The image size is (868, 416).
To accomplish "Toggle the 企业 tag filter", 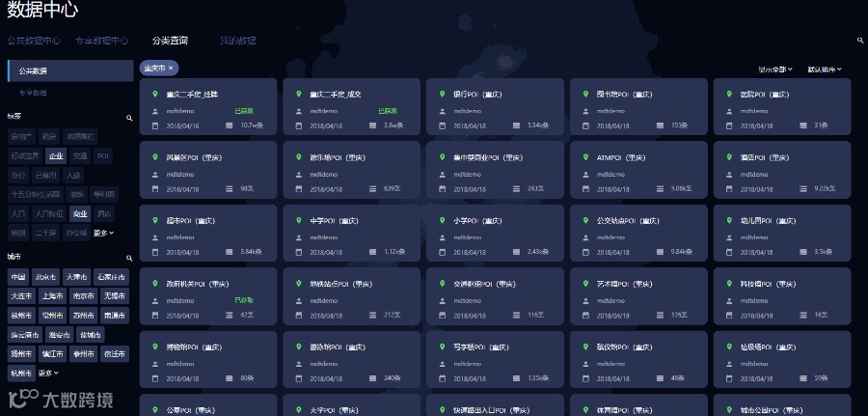I will tap(56, 156).
